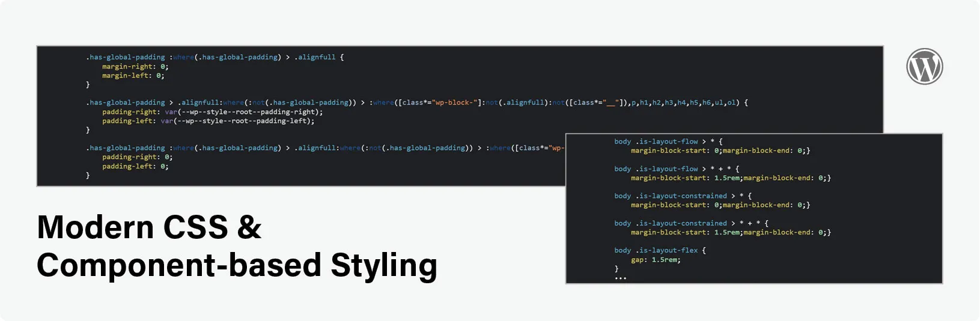Image resolution: width=980 pixels, height=321 pixels.
Task: Click the padding-right var(--wp--style--root--padding-right) line
Action: pyautogui.click(x=212, y=112)
